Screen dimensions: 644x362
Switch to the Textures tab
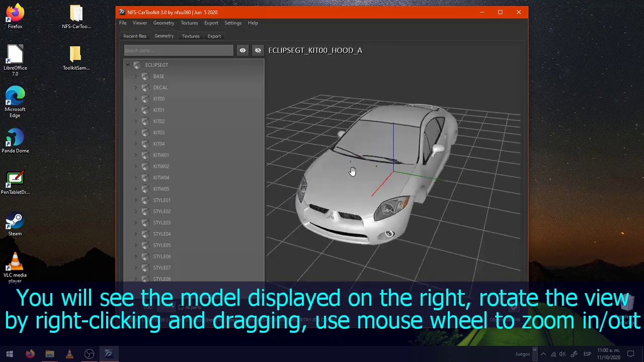(191, 36)
